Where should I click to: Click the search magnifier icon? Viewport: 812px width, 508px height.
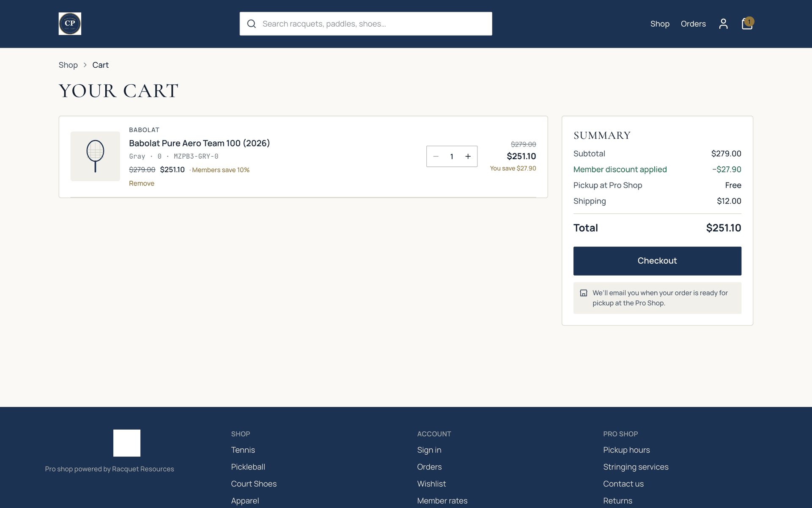pos(251,24)
